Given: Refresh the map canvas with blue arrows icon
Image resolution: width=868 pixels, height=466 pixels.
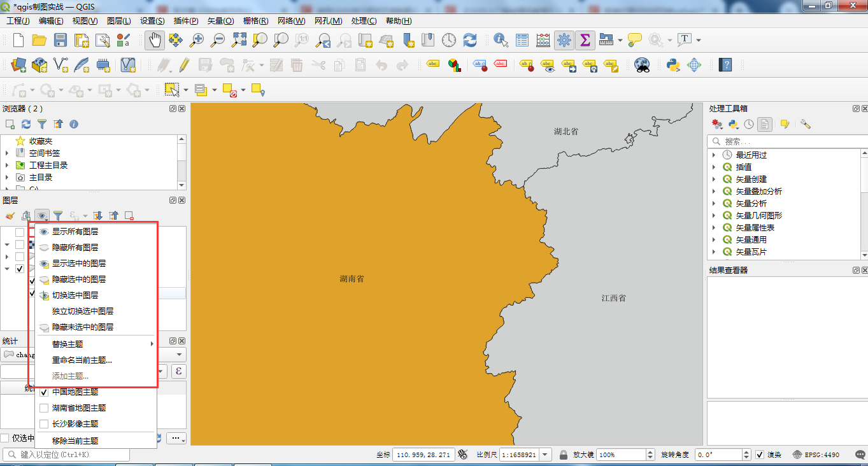Looking at the screenshot, I should [x=470, y=40].
